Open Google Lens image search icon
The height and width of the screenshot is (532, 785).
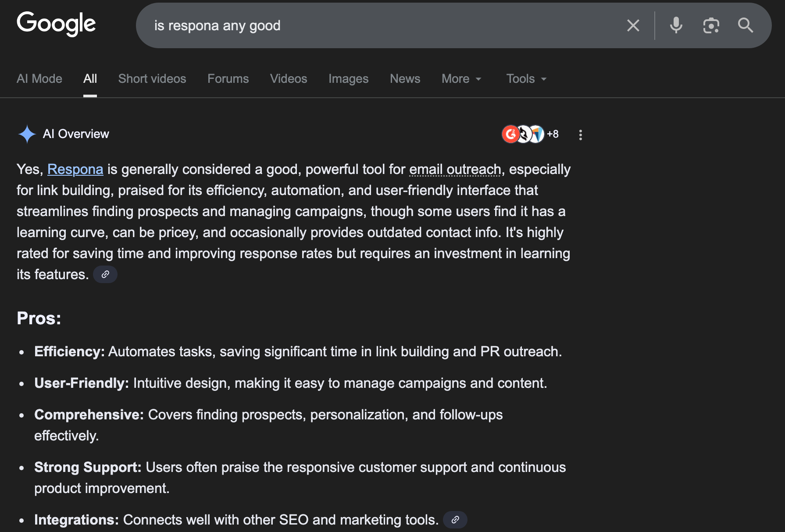click(711, 25)
